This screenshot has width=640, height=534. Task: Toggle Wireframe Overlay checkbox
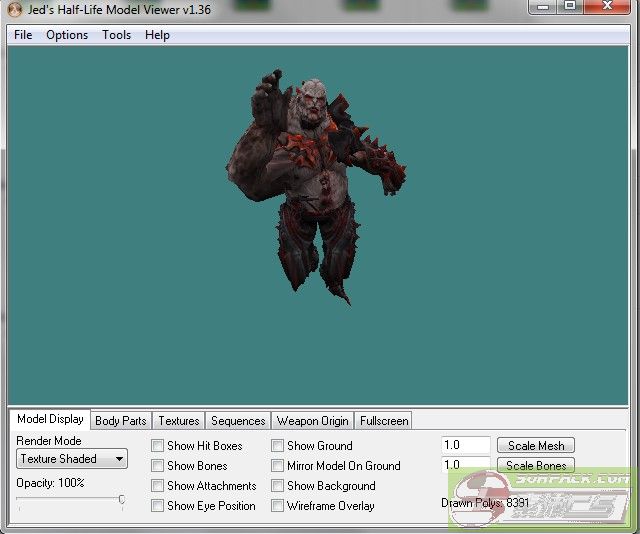[278, 506]
